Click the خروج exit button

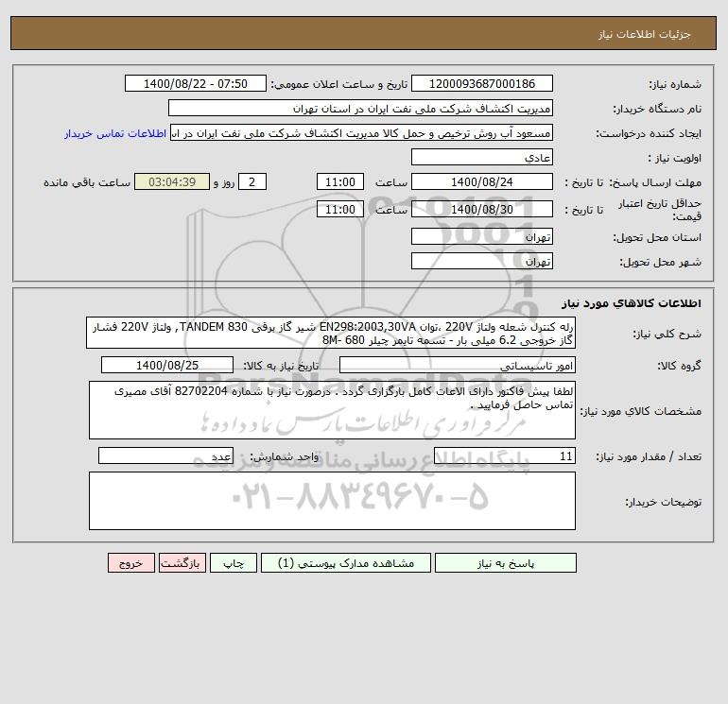click(x=130, y=563)
